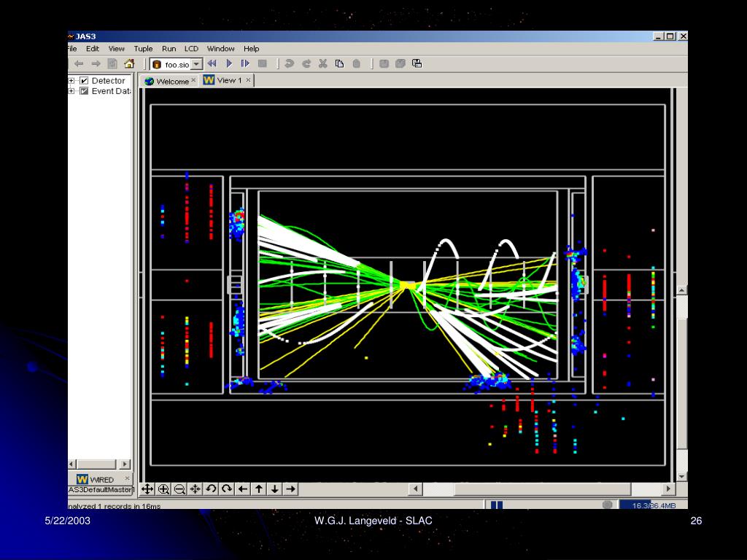
Task: Close the Welcome tab
Action: tap(193, 80)
